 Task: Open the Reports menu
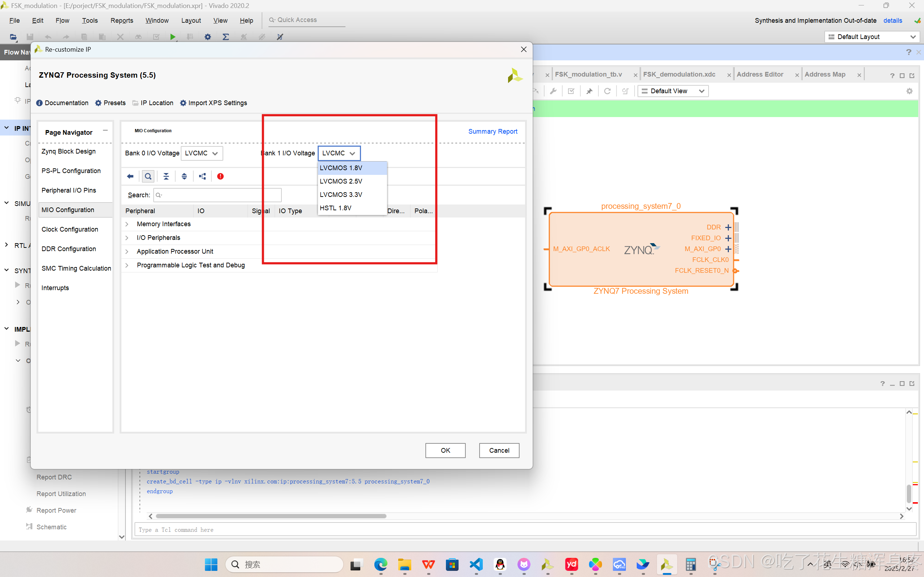[x=122, y=21]
